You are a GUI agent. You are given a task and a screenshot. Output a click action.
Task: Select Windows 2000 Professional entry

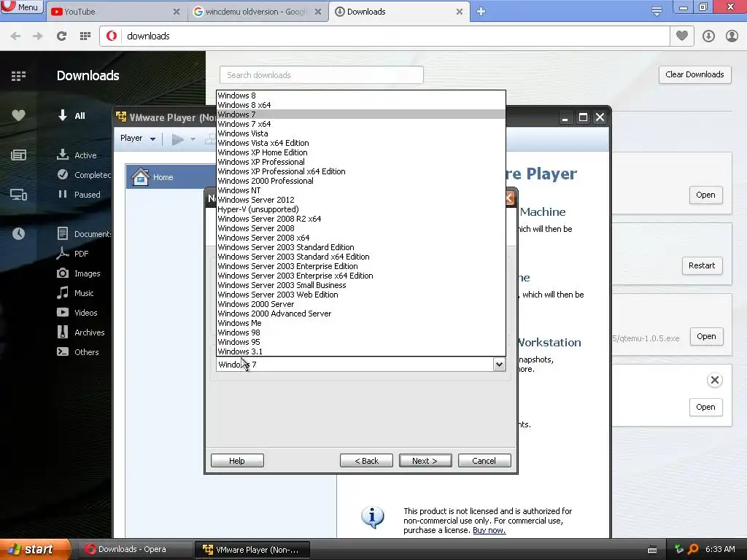point(360,181)
